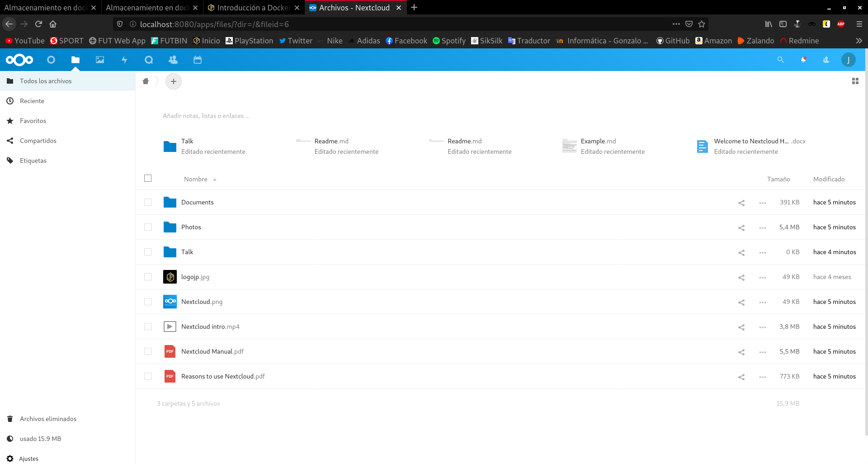
Task: Select the Talk folder checkbox
Action: [x=148, y=252]
